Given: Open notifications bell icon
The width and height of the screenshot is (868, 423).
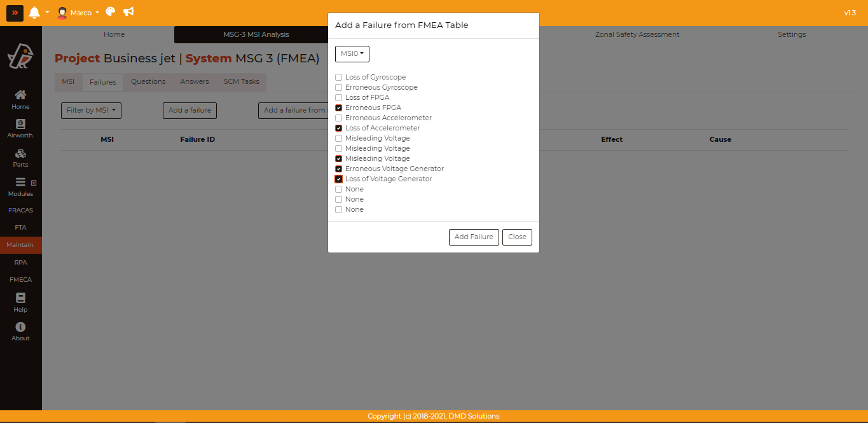Looking at the screenshot, I should pos(34,13).
